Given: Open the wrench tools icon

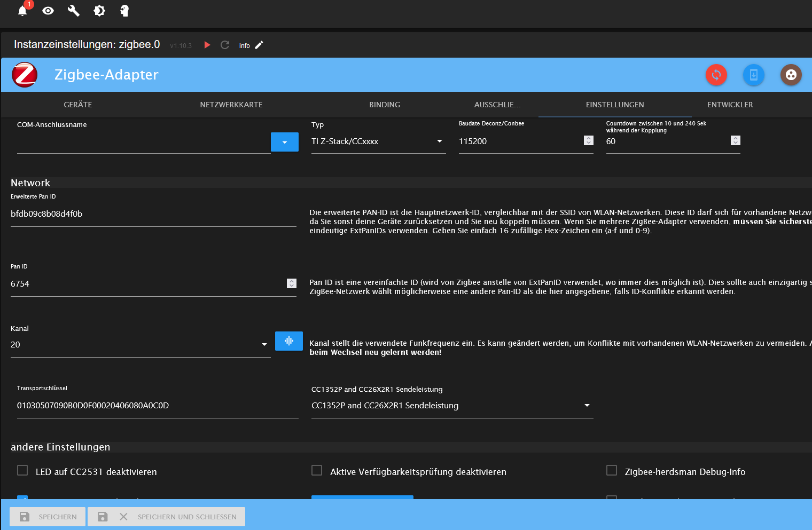Looking at the screenshot, I should 74,11.
